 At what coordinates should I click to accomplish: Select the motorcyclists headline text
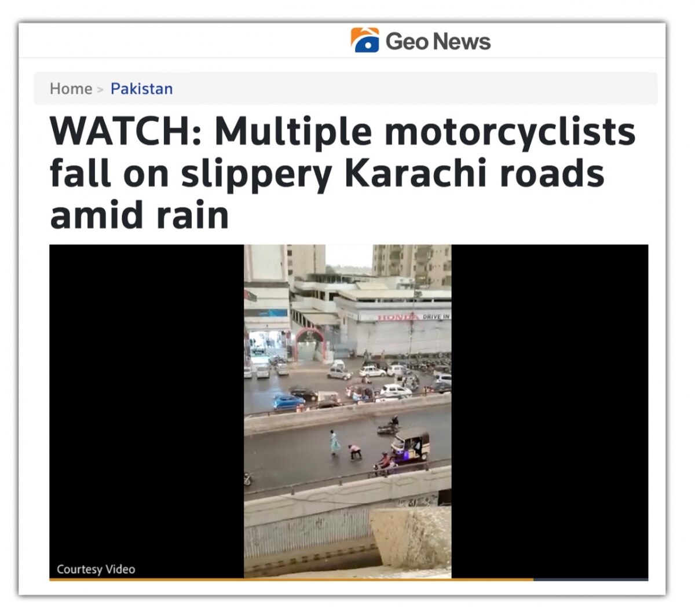[x=342, y=173]
